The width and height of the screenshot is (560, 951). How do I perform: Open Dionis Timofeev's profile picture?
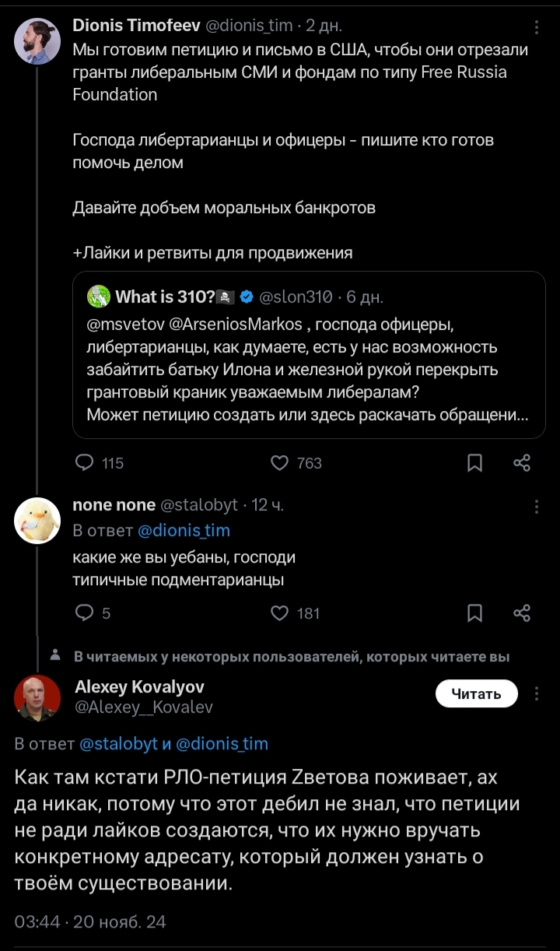37,41
